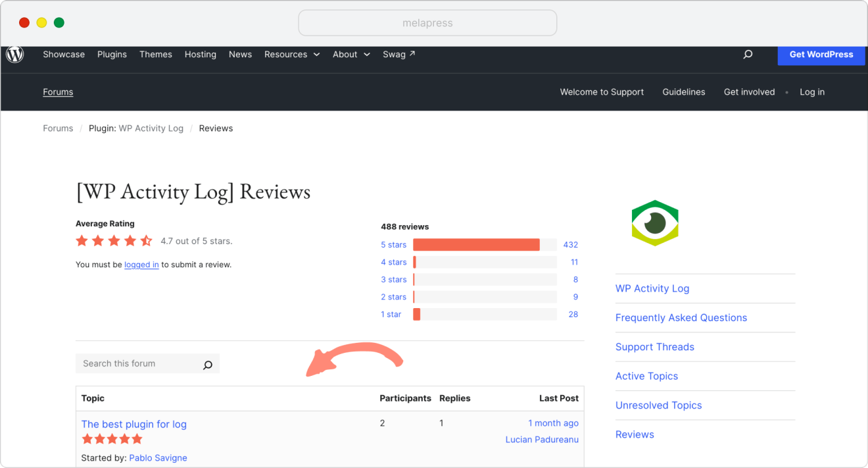868x468 pixels.
Task: Open Frequently Asked Questions sidebar link
Action: 681,318
